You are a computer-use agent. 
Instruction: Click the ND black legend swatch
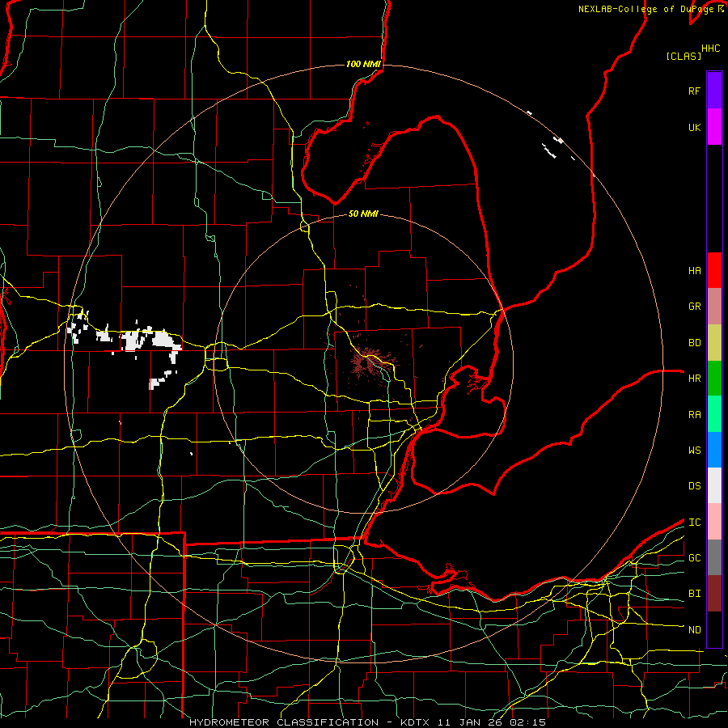pyautogui.click(x=714, y=629)
